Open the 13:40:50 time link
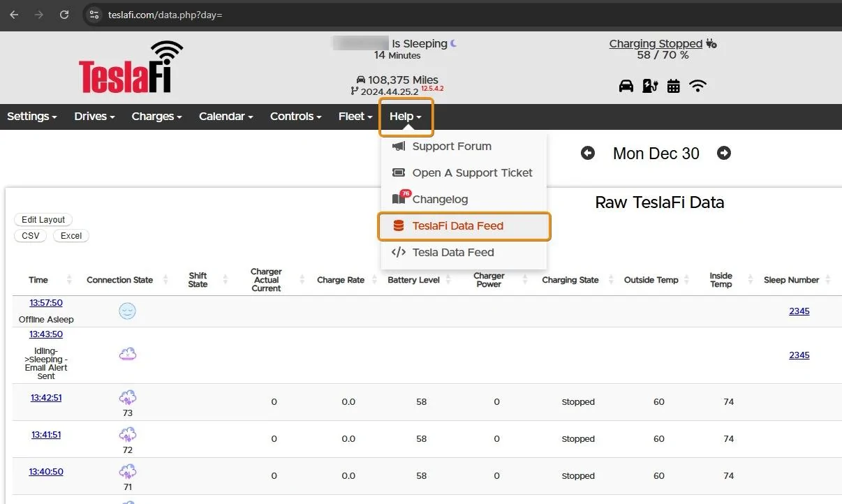Screen dimensions: 842x504 pos(46,472)
